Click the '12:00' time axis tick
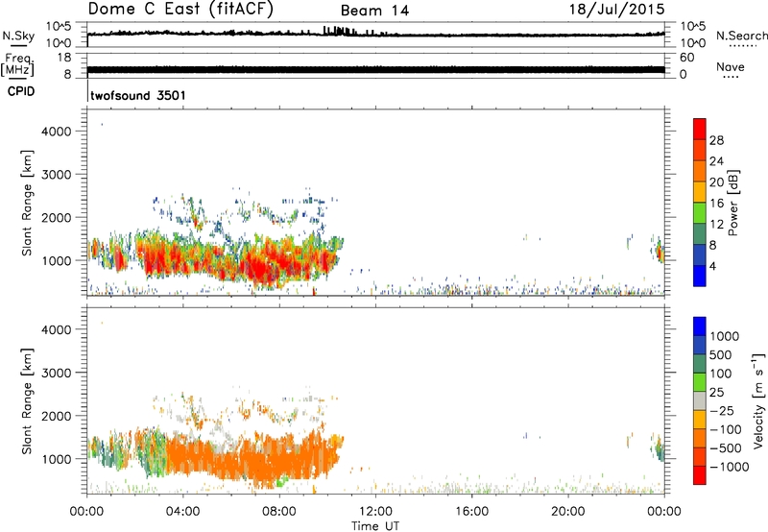 (x=375, y=512)
